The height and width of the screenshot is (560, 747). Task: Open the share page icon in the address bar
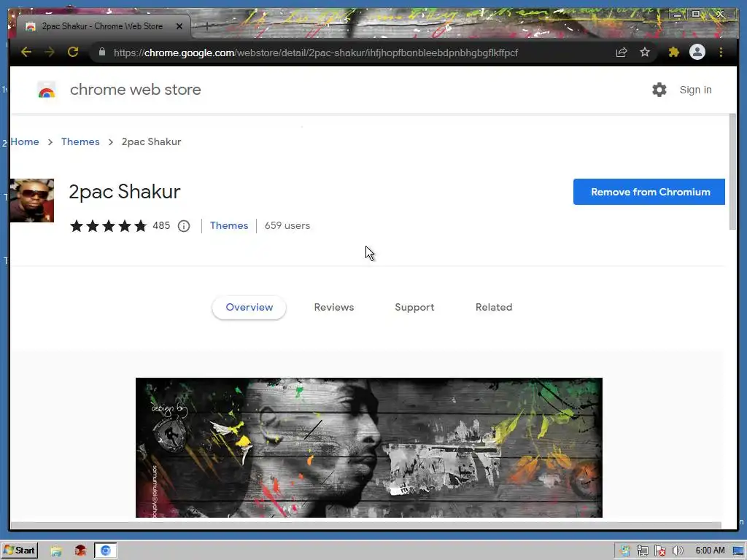[622, 52]
